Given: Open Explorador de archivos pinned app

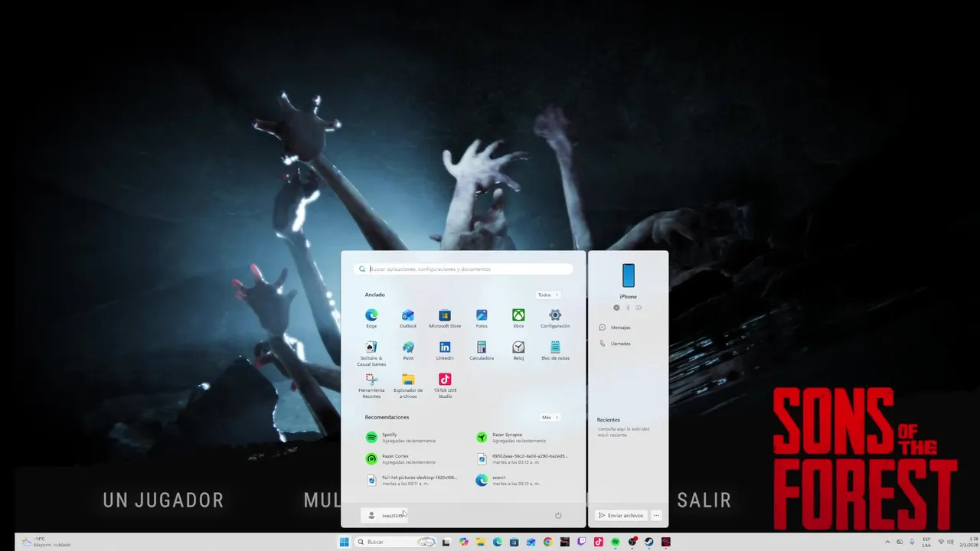Looking at the screenshot, I should click(408, 386).
